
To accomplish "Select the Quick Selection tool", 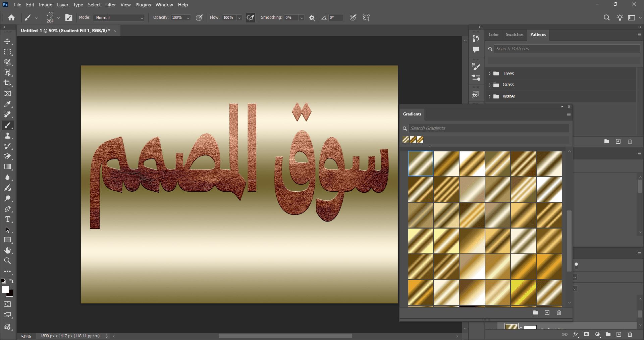I will coord(7,62).
